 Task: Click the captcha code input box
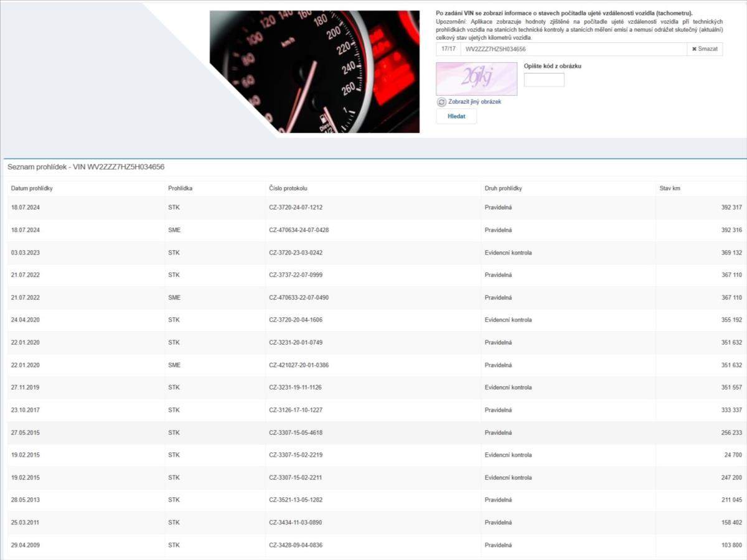tap(544, 80)
